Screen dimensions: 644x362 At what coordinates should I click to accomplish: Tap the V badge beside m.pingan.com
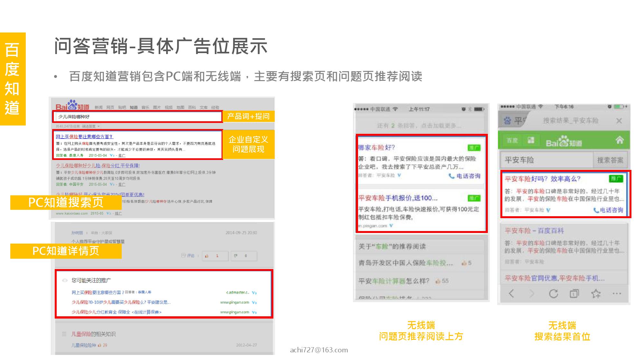pos(391,226)
